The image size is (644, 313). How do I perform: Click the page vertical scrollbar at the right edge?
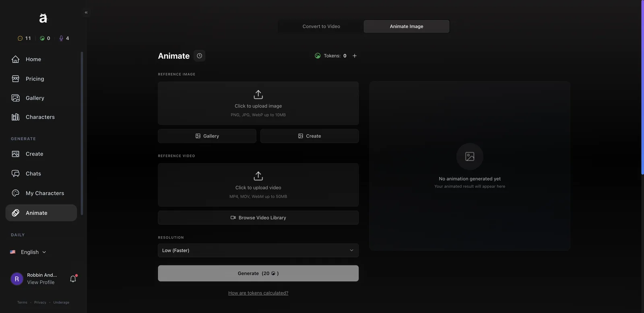642,87
